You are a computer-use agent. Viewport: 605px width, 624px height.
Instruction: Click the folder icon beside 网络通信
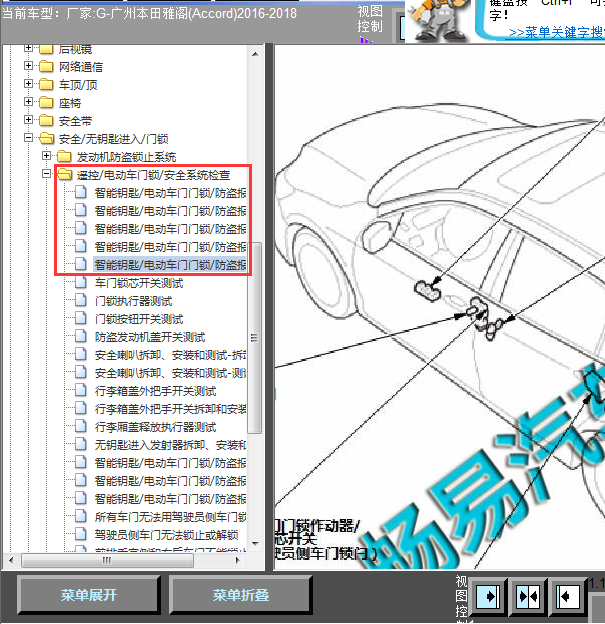point(46,66)
